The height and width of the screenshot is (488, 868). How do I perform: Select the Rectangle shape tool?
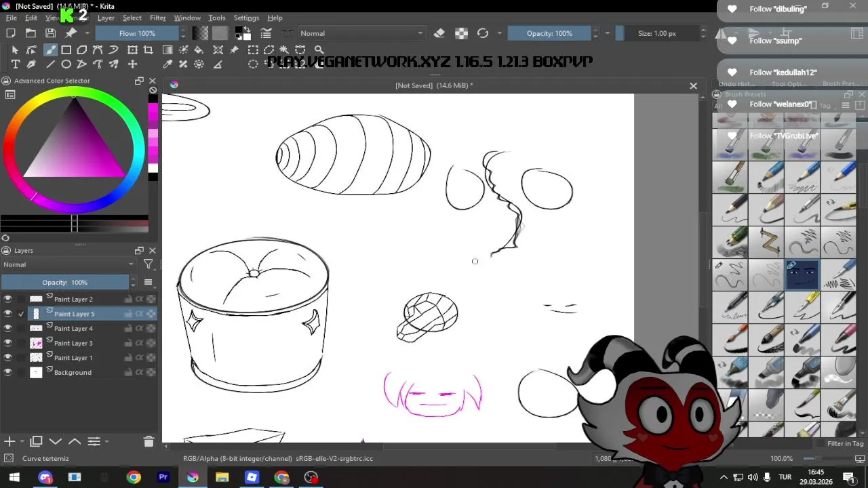[x=66, y=50]
